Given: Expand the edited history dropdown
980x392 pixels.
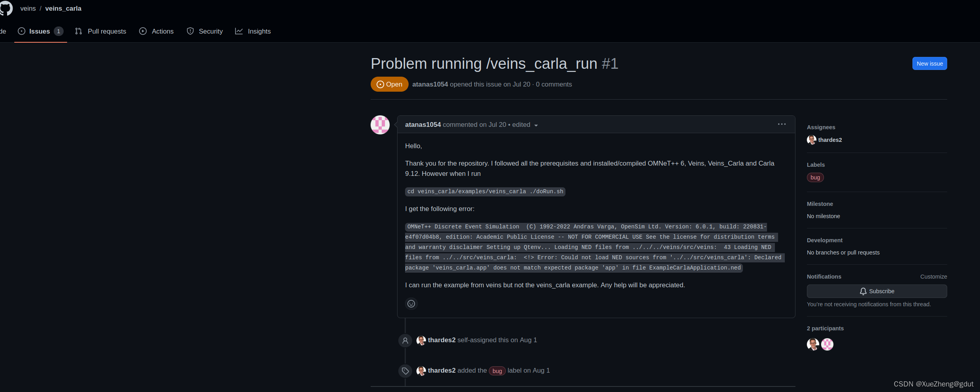Looking at the screenshot, I should pos(525,125).
